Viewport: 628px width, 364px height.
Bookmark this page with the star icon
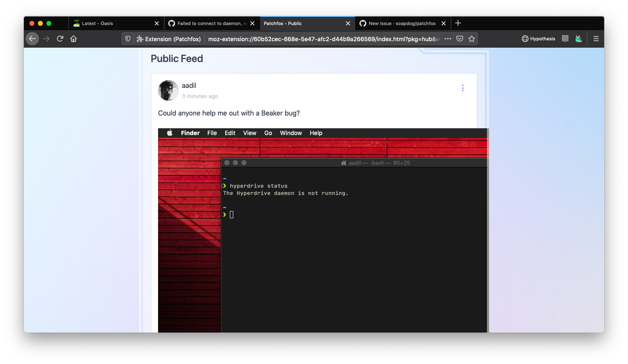pyautogui.click(x=472, y=39)
